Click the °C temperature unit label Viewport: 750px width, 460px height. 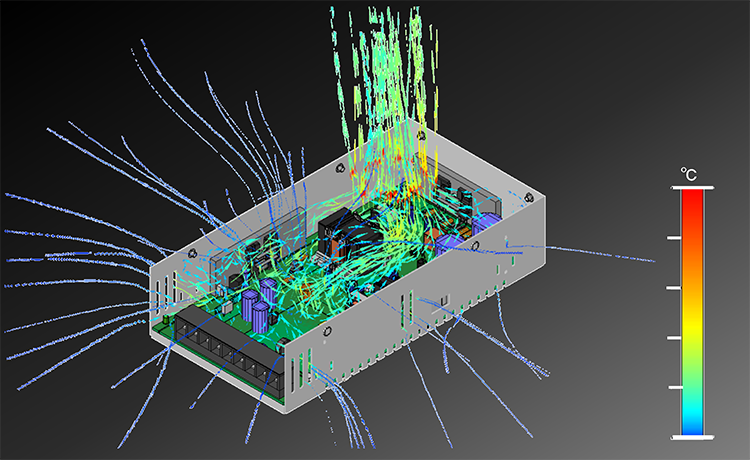688,174
